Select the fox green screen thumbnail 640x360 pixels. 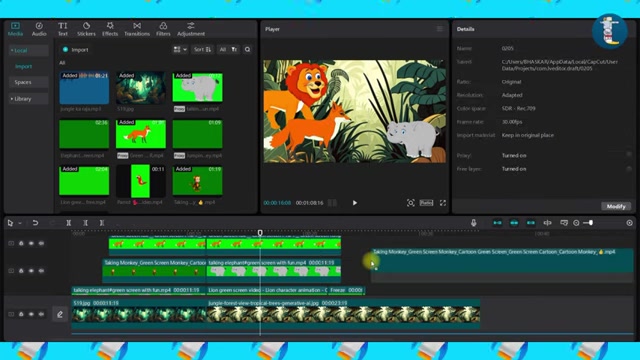coord(141,134)
